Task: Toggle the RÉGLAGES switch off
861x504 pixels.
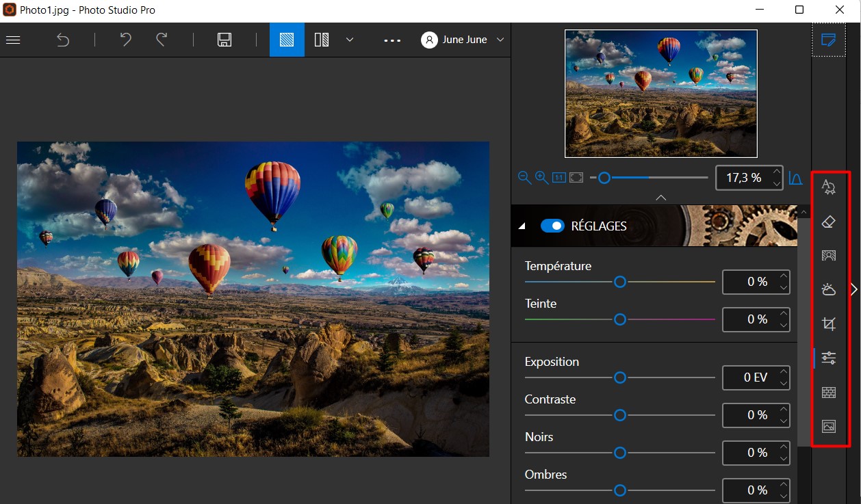Action: [552, 226]
